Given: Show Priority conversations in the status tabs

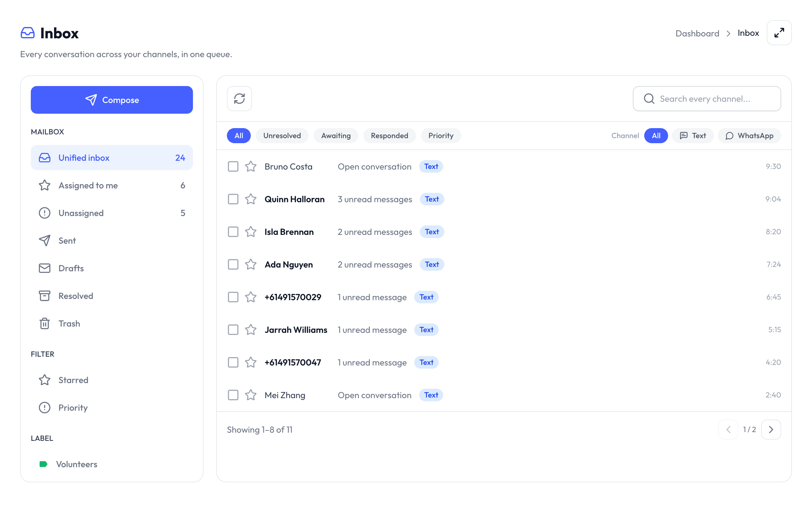Looking at the screenshot, I should tap(441, 136).
